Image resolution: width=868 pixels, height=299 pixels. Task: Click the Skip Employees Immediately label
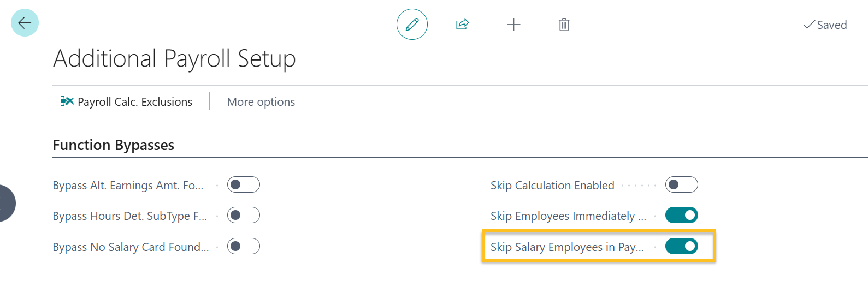click(x=568, y=216)
